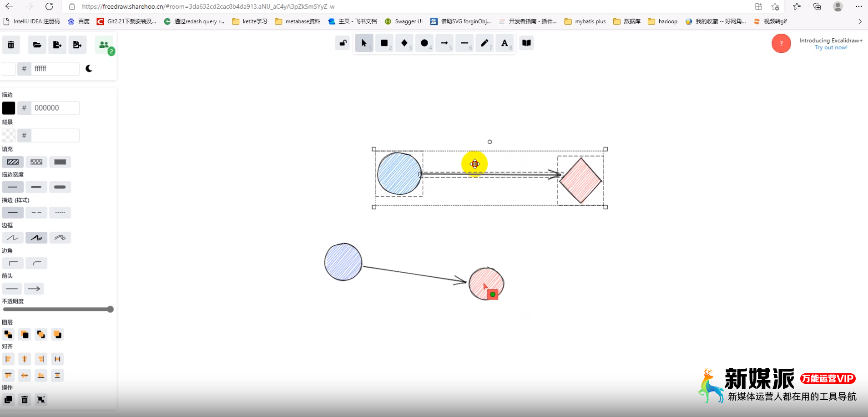Toggle the canvas lock icon
The image size is (868, 417).
click(343, 43)
